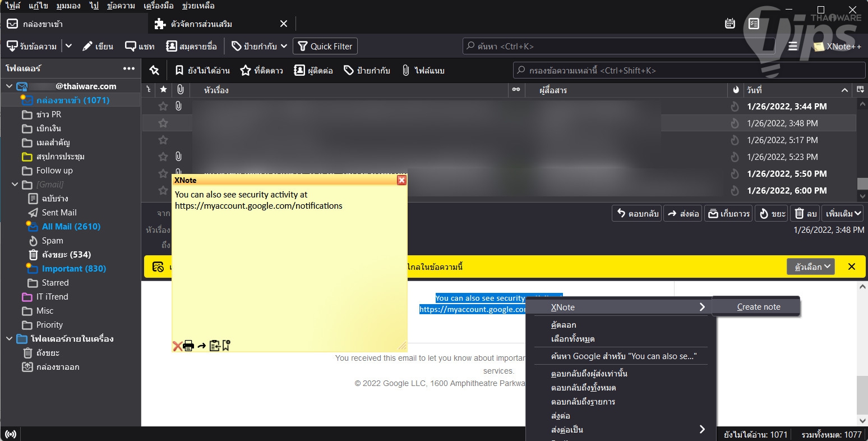
Task: Click the read-status glasses column header
Action: tap(516, 90)
